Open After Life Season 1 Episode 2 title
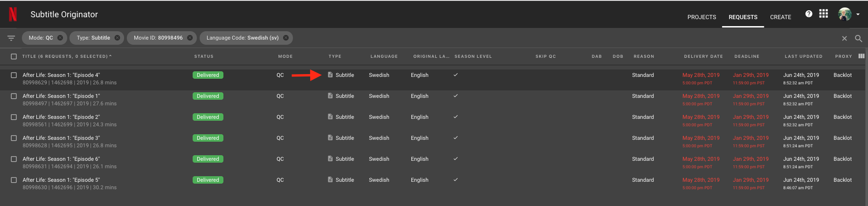This screenshot has height=206, width=868. [61, 117]
